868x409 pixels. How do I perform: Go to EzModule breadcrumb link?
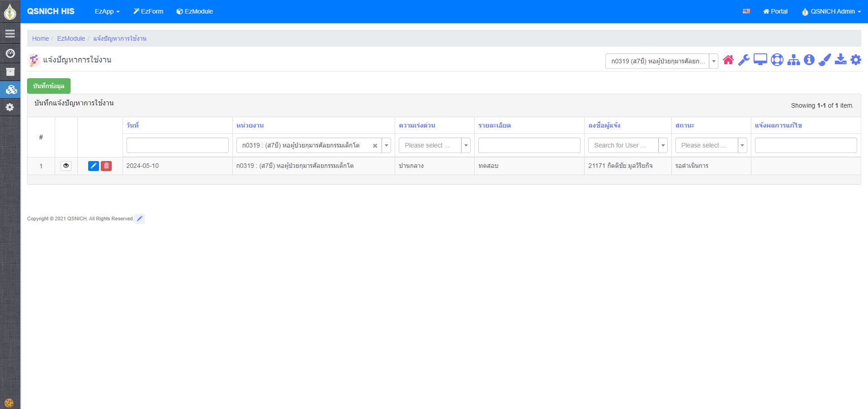[x=71, y=38]
